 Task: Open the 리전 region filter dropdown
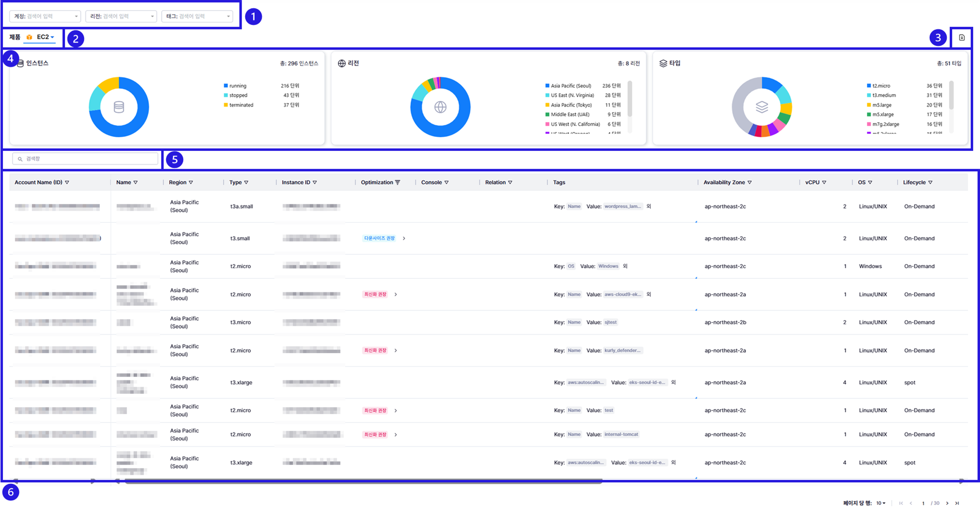click(121, 17)
